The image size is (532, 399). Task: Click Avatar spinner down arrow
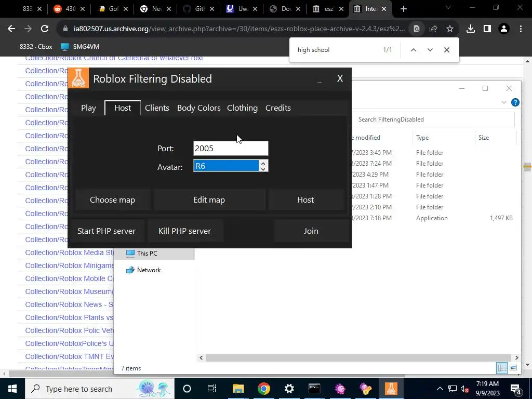263,169
